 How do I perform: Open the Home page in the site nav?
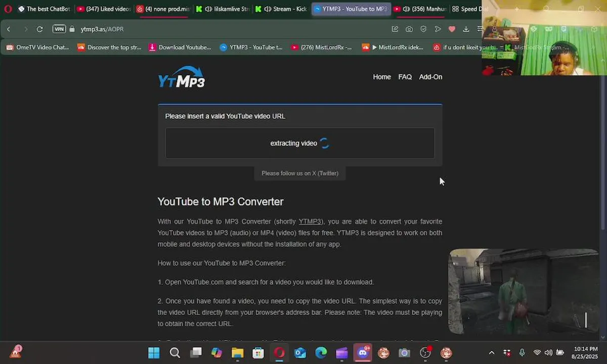pos(382,77)
